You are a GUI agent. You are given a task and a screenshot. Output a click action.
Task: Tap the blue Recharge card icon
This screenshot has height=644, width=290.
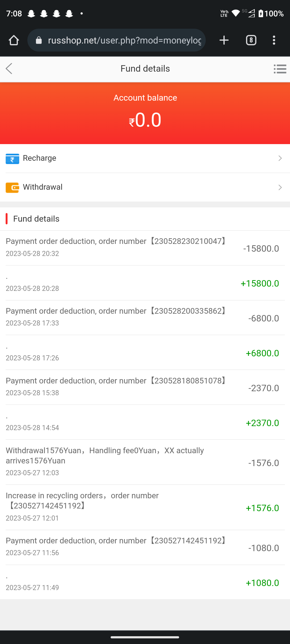pos(12,159)
